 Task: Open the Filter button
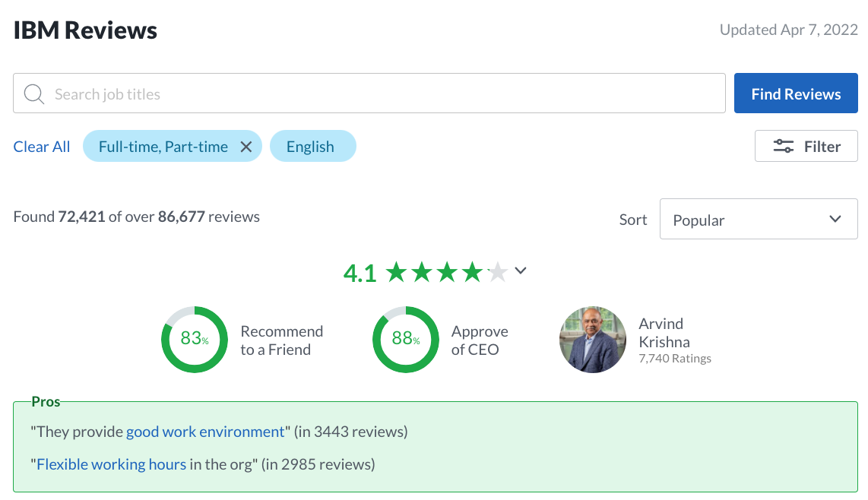[806, 146]
